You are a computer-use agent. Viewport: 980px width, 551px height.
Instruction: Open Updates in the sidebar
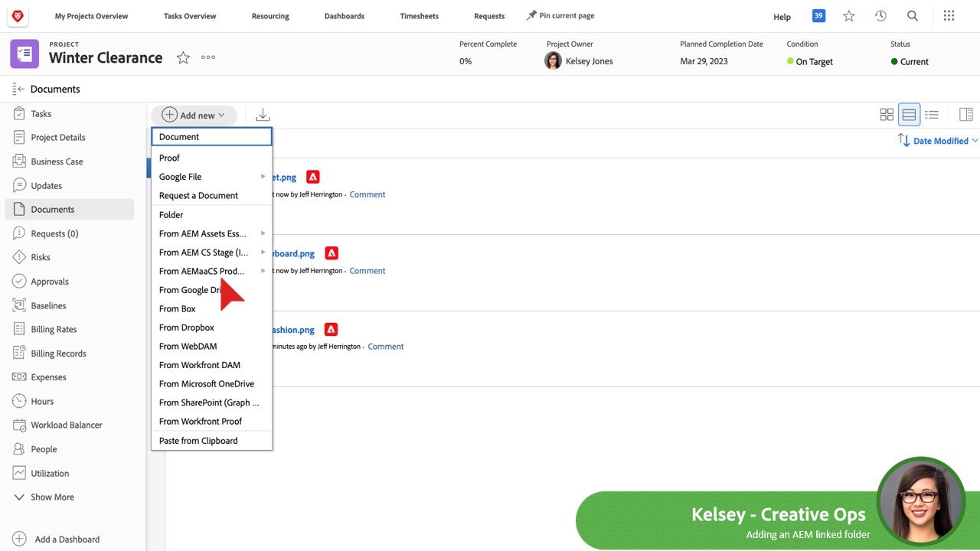[69, 185]
